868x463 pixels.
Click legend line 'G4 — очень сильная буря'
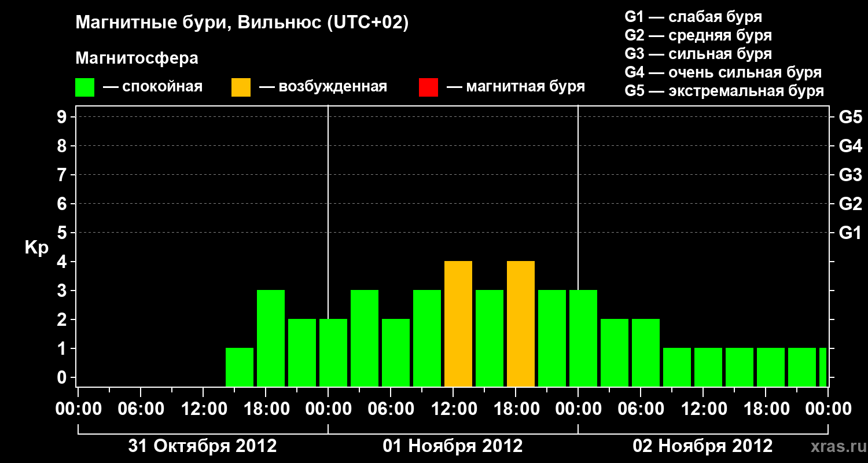click(x=723, y=72)
